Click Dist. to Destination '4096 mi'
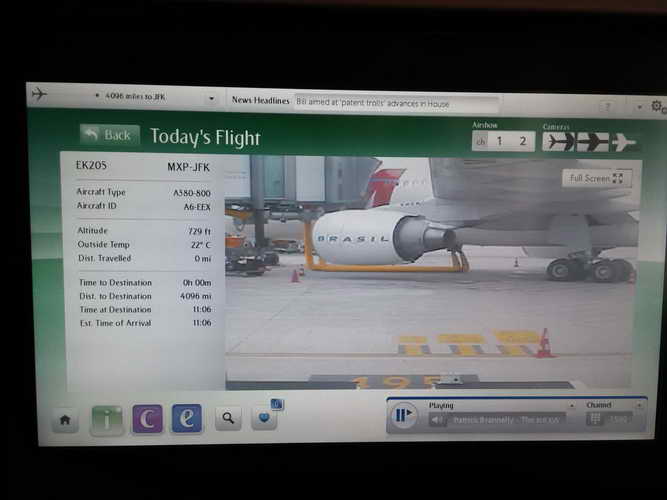Viewport: 667px width, 500px height. coord(196,296)
